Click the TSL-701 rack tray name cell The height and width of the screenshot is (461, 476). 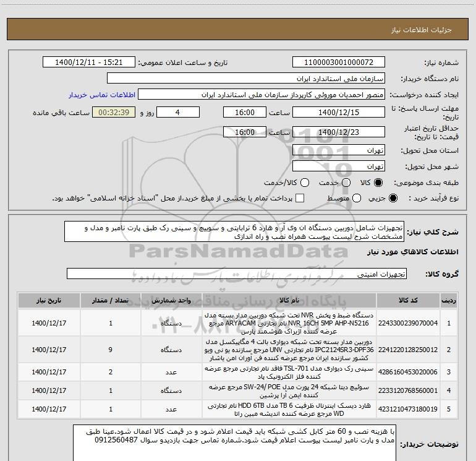[x=289, y=372]
